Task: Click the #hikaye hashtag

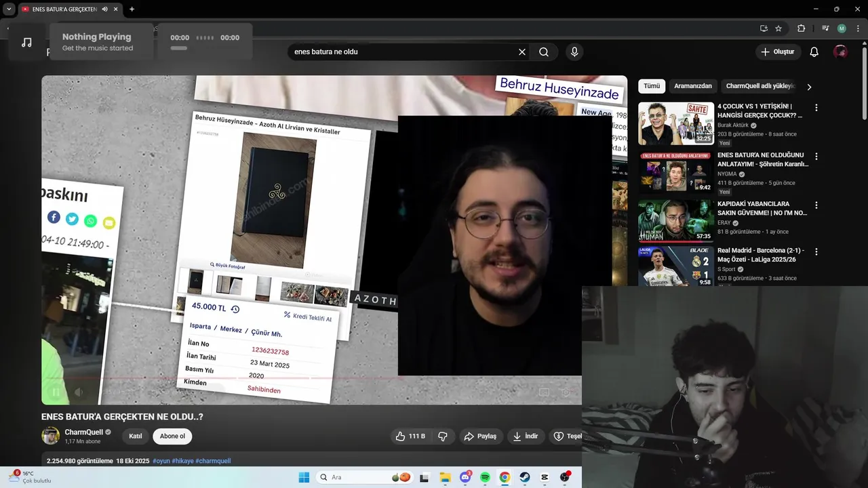Action: (x=182, y=461)
